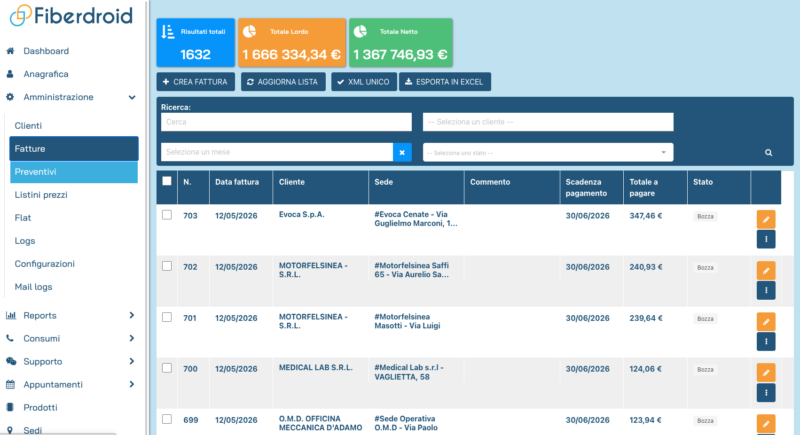Edit invoice 703 with orange pencil icon
The height and width of the screenshot is (435, 800).
[766, 219]
